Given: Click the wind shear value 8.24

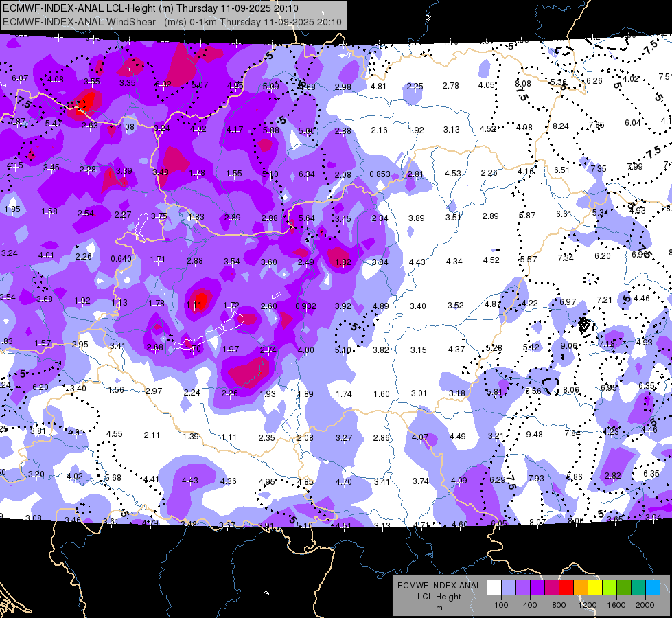Looking at the screenshot, I should [561, 126].
